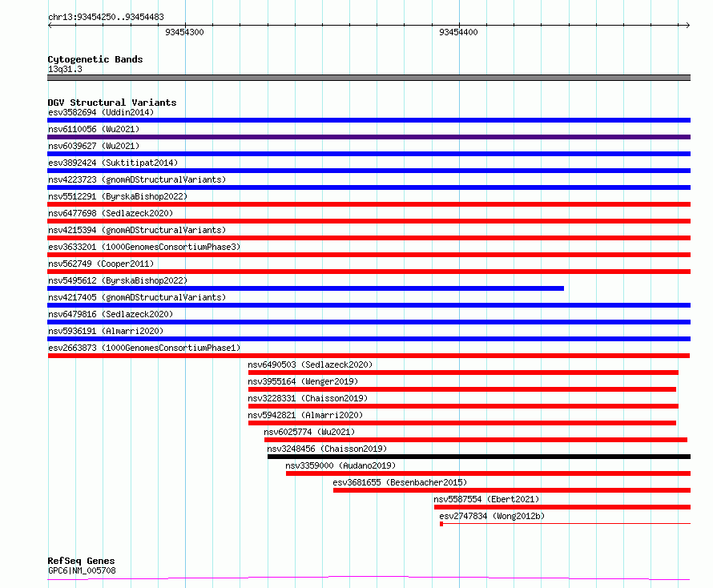Click the nsv6039627 (Wu2021) label
The height and width of the screenshot is (588, 713).
[x=94, y=146]
